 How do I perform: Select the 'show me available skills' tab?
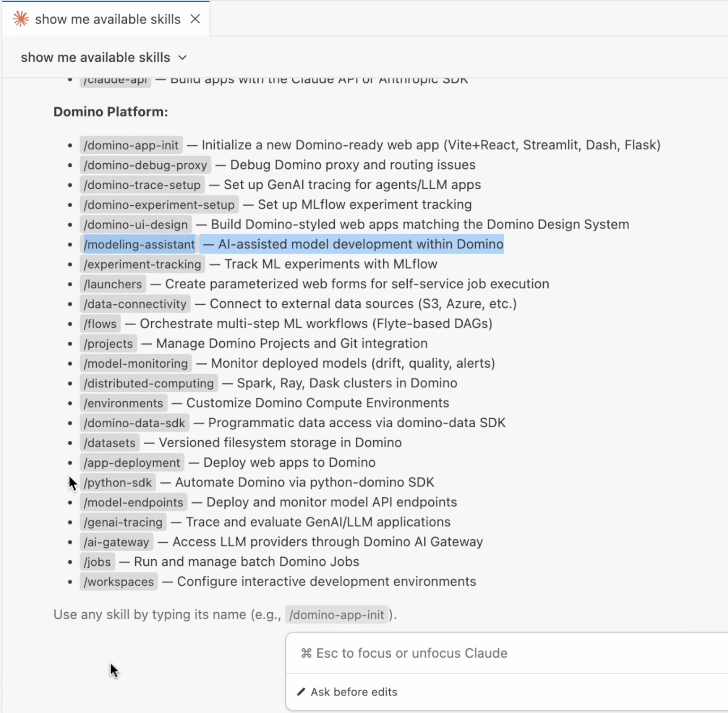coord(107,19)
